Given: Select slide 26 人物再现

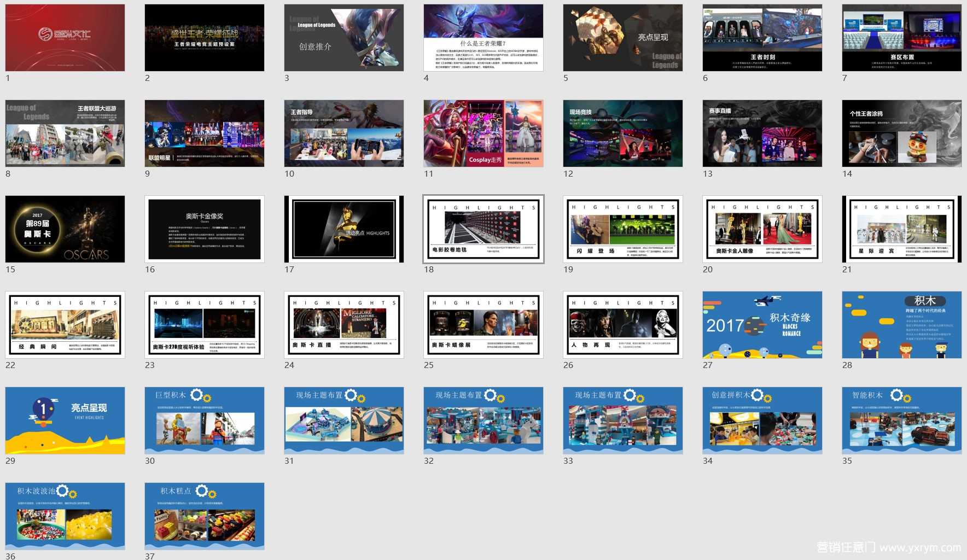Looking at the screenshot, I should click(623, 325).
